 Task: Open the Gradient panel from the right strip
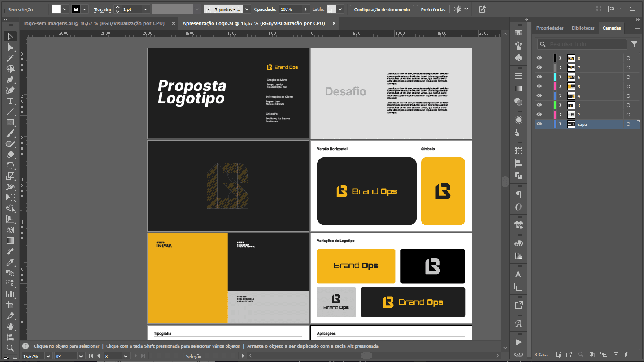click(x=518, y=88)
